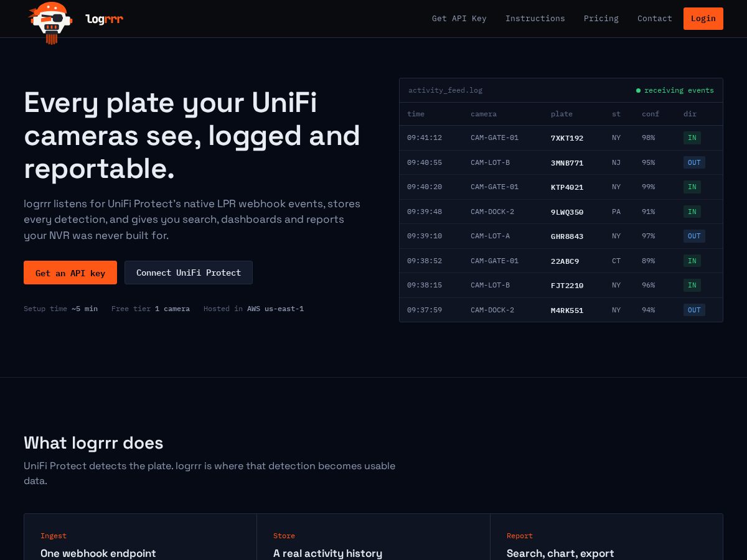Image resolution: width=747 pixels, height=560 pixels.
Task: Click the Store card label
Action: 284,536
